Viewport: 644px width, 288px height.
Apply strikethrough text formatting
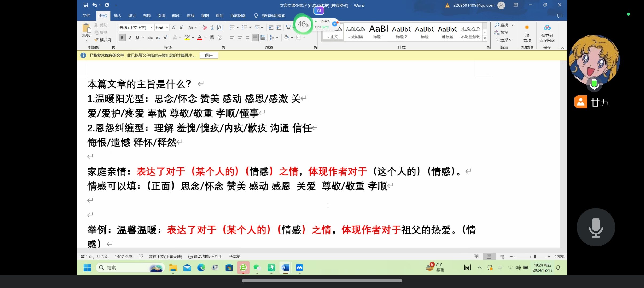pos(150,38)
